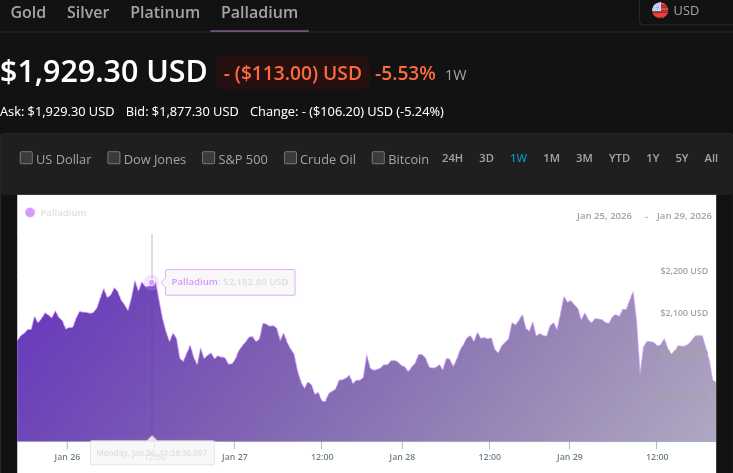This screenshot has height=473, width=733.
Task: Toggle the Dow Jones checkbox
Action: (x=114, y=158)
